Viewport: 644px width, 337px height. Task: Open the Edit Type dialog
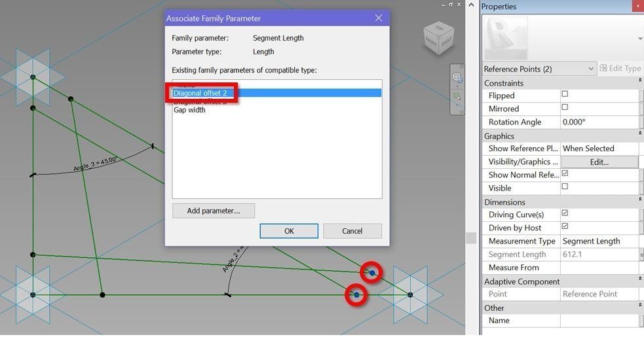620,69
